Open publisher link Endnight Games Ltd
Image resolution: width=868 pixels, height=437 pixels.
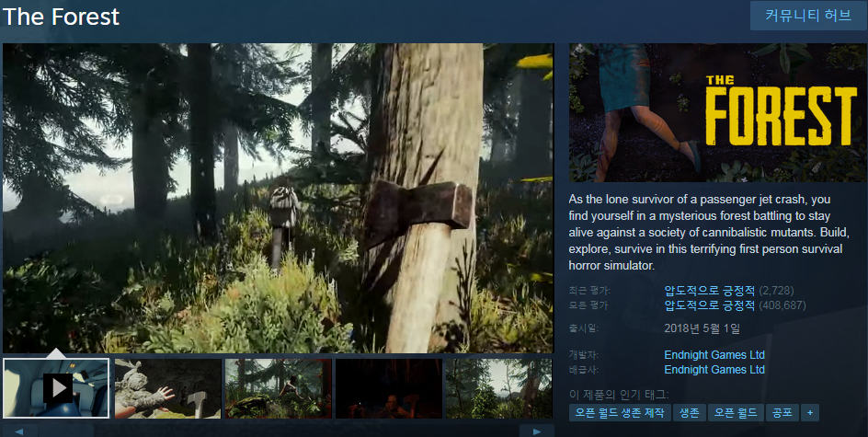[714, 370]
